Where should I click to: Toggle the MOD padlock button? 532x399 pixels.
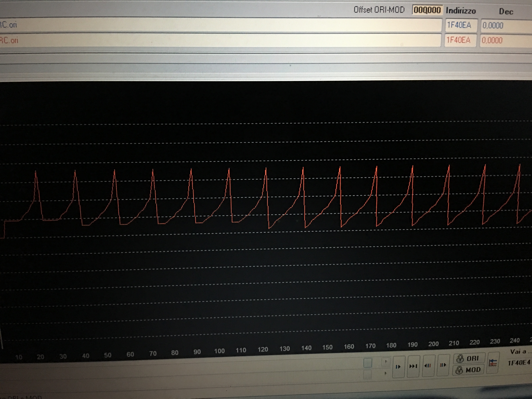pyautogui.click(x=468, y=370)
